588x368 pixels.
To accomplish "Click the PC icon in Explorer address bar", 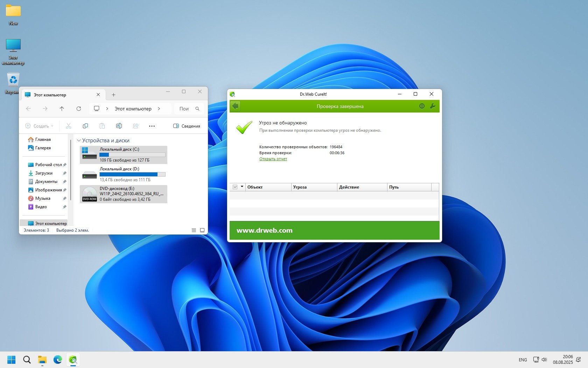I will coord(97,109).
